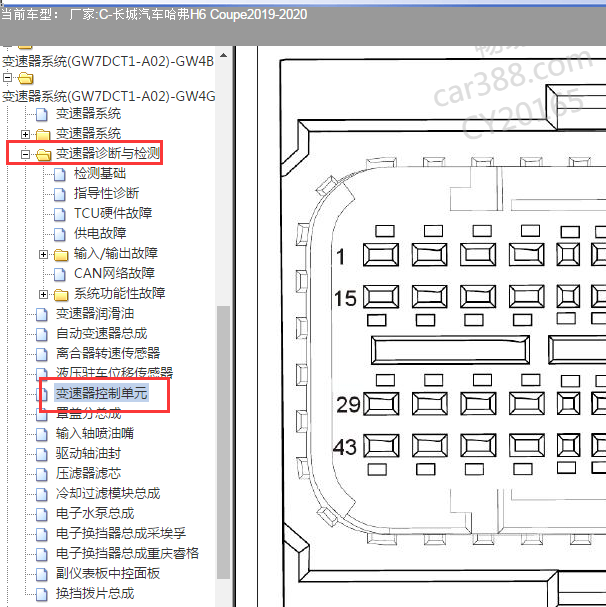
Task: Select the first 变速器系统 document entry
Action: click(88, 113)
